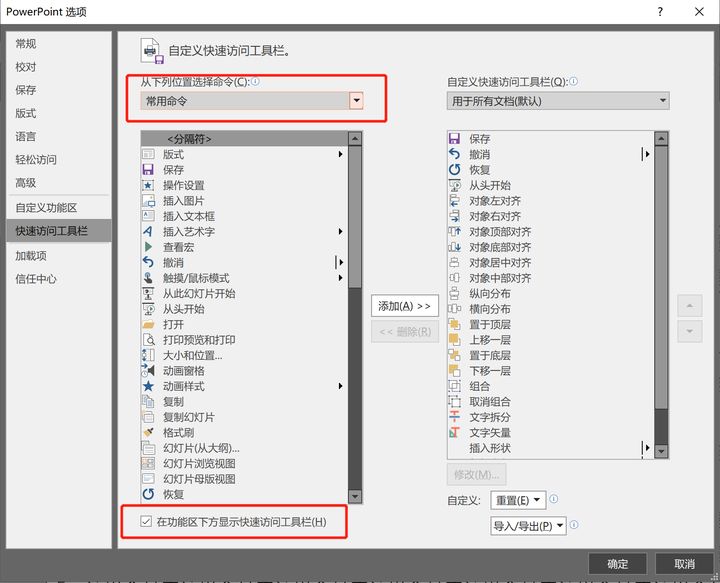Select 幻灯片(从大纲)... command row
The height and width of the screenshot is (583, 720).
244,448
